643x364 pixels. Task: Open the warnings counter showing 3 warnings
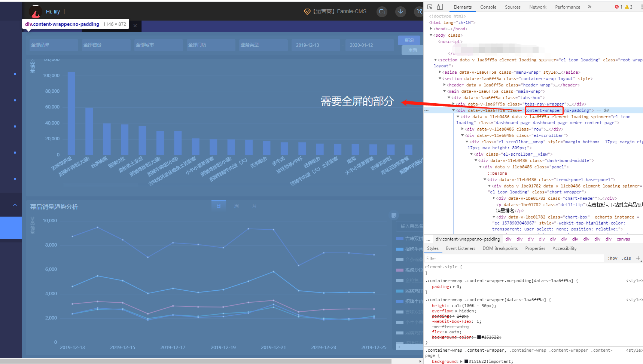tap(629, 7)
